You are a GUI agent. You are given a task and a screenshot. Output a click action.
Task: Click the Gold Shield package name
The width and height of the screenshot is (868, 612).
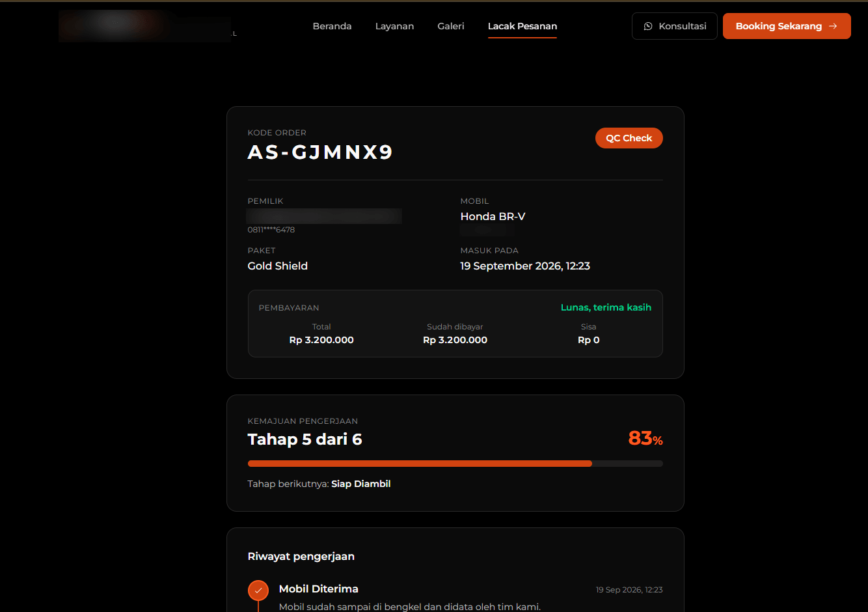(278, 266)
